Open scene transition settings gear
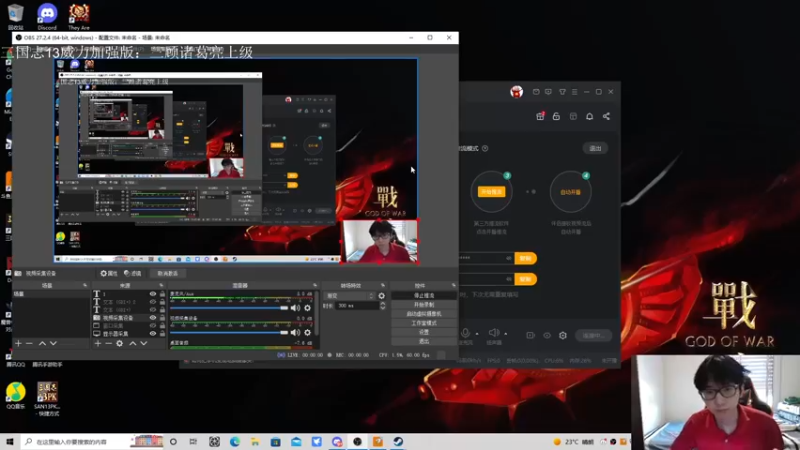The image size is (800, 450). (x=382, y=296)
